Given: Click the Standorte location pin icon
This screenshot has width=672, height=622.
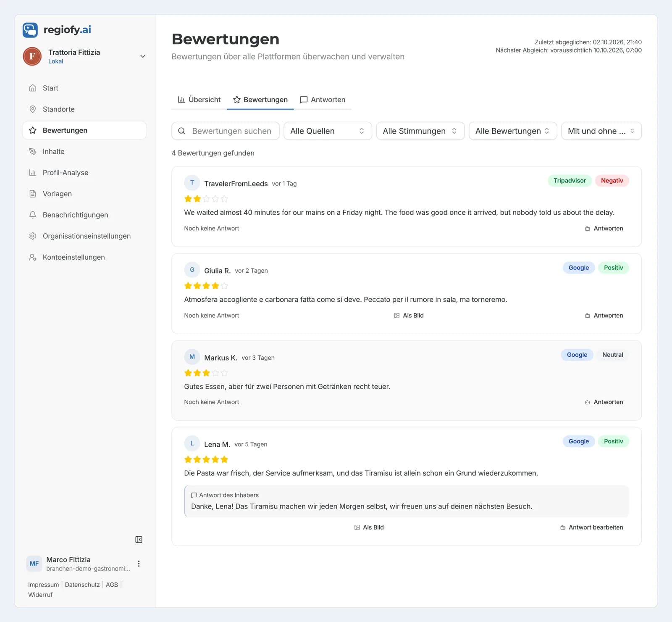Looking at the screenshot, I should click(x=33, y=109).
